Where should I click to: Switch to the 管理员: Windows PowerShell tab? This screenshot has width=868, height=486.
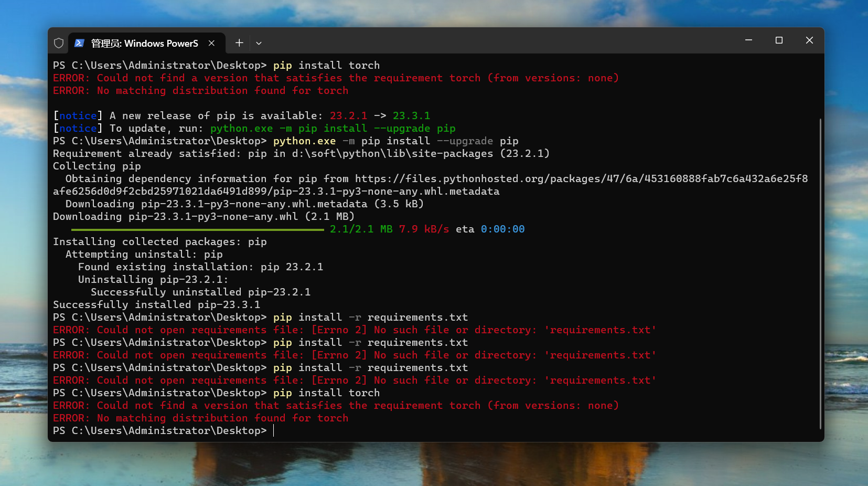[144, 43]
